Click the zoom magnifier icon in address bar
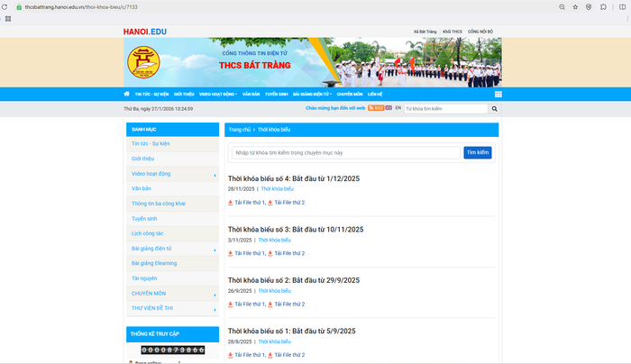This screenshot has width=631, height=364. (562, 7)
